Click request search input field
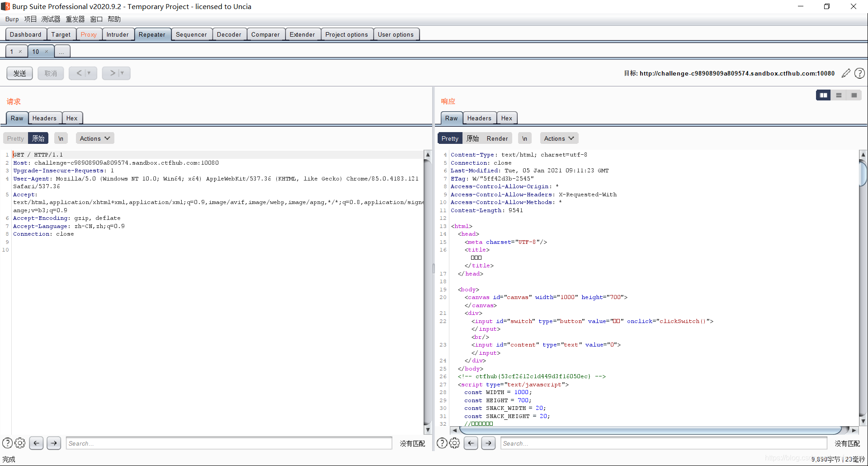This screenshot has width=868, height=466. [x=229, y=443]
